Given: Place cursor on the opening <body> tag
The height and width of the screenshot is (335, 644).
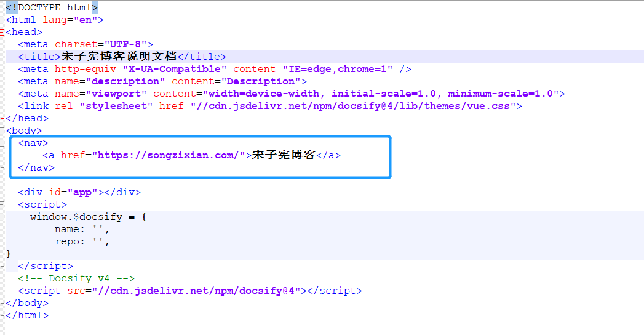Looking at the screenshot, I should pos(24,131).
